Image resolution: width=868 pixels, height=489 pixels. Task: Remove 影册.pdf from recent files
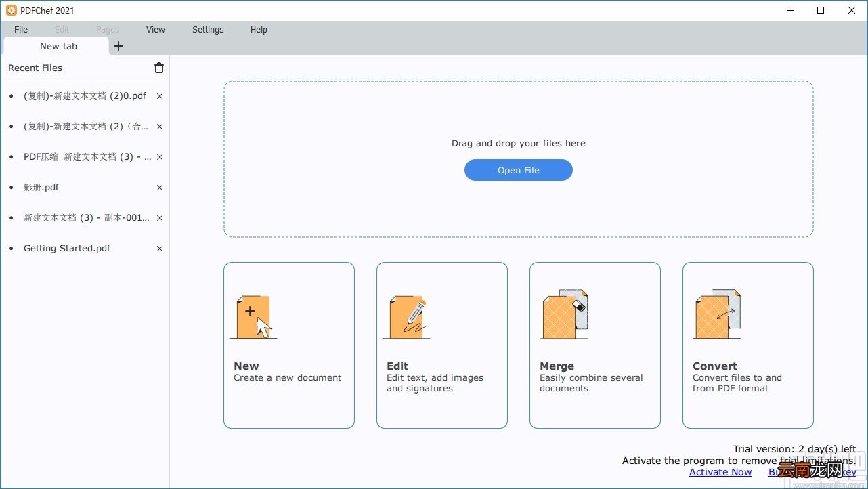tap(160, 188)
